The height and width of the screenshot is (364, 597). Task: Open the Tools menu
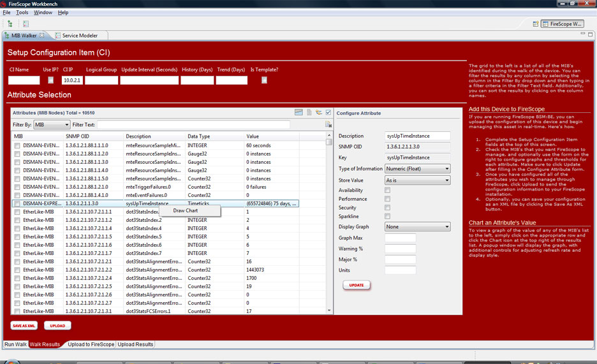point(22,13)
